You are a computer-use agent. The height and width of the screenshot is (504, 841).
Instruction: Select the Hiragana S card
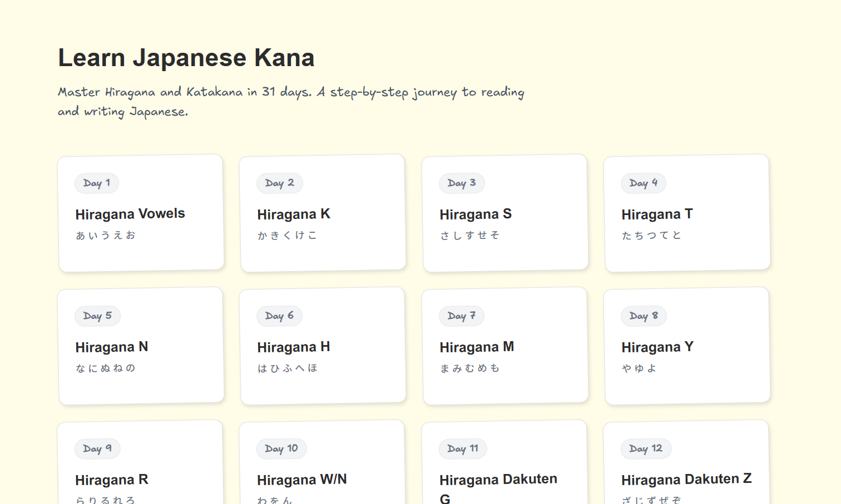click(x=504, y=213)
